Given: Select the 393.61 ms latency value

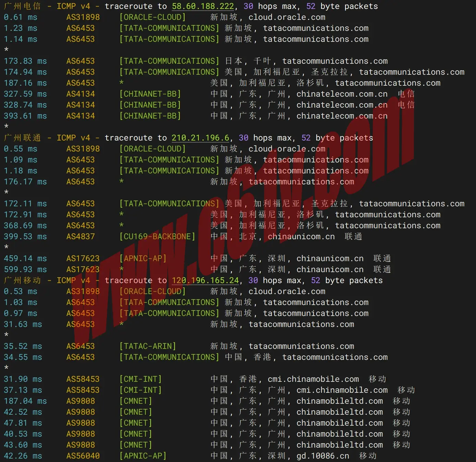Looking at the screenshot, I should (x=25, y=116).
